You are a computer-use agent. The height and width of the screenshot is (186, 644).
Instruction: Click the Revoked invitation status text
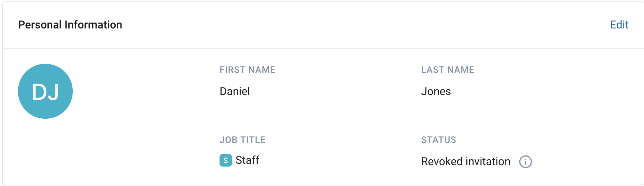point(466,161)
